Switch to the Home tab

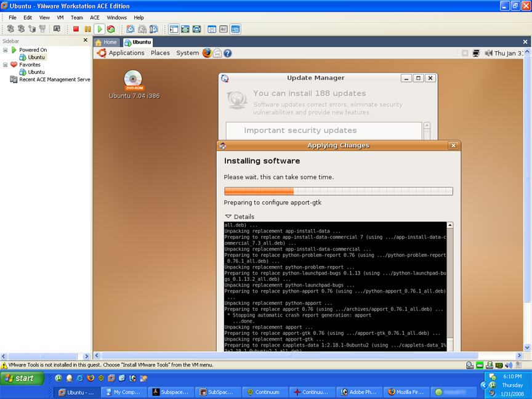pos(107,42)
